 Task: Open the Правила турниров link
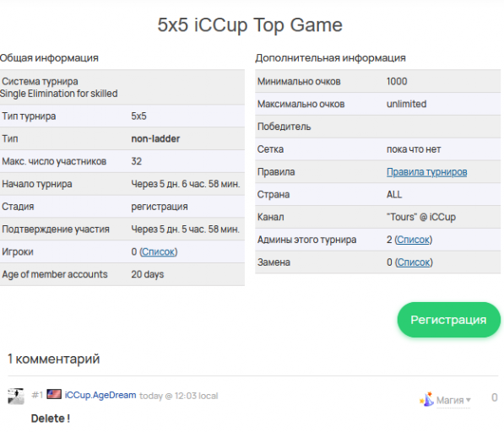tap(426, 172)
